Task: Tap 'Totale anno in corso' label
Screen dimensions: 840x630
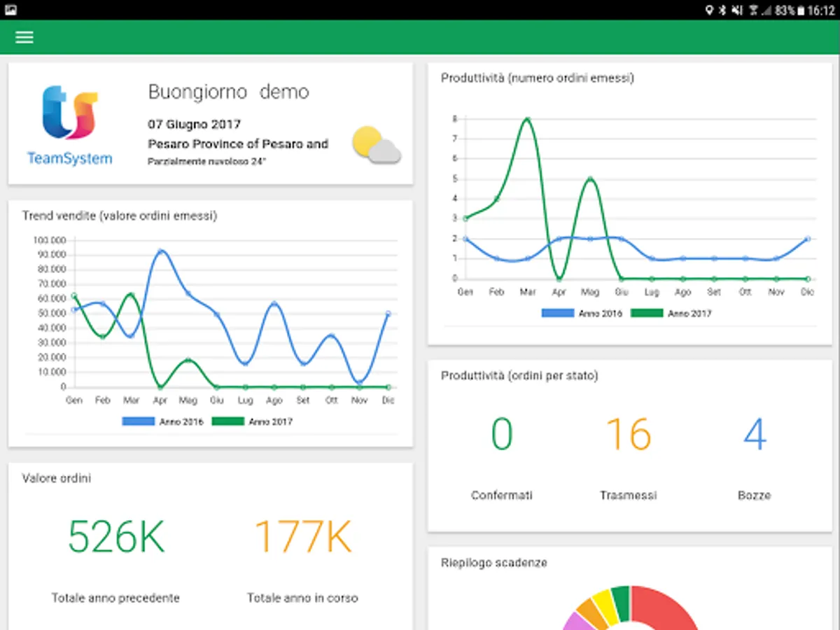Action: click(302, 598)
